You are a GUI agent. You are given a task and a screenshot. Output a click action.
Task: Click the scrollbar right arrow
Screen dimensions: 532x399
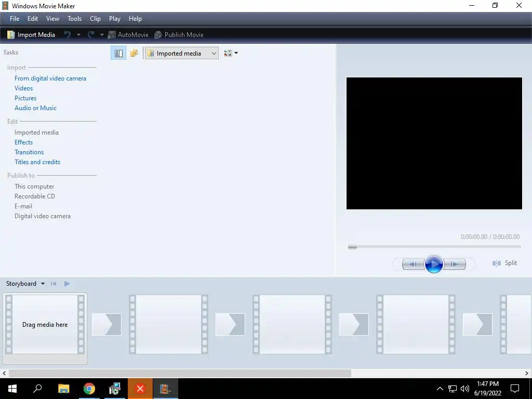tap(527, 373)
